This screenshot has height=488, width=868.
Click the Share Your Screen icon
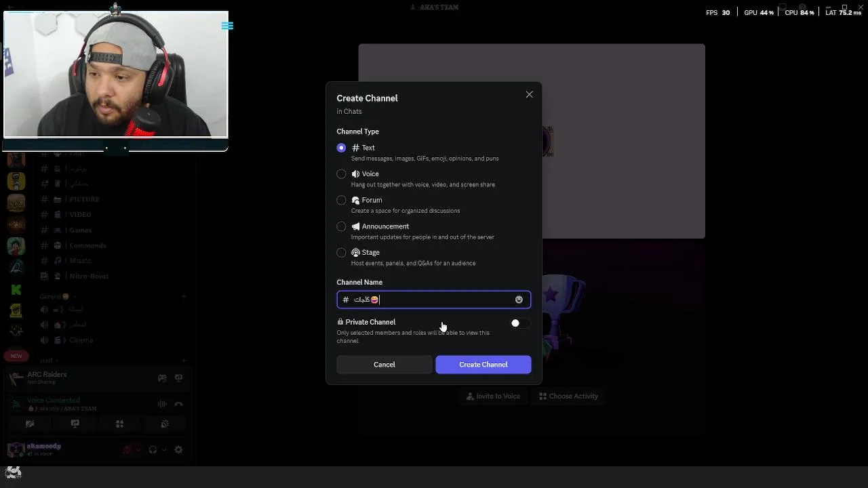[x=75, y=424]
